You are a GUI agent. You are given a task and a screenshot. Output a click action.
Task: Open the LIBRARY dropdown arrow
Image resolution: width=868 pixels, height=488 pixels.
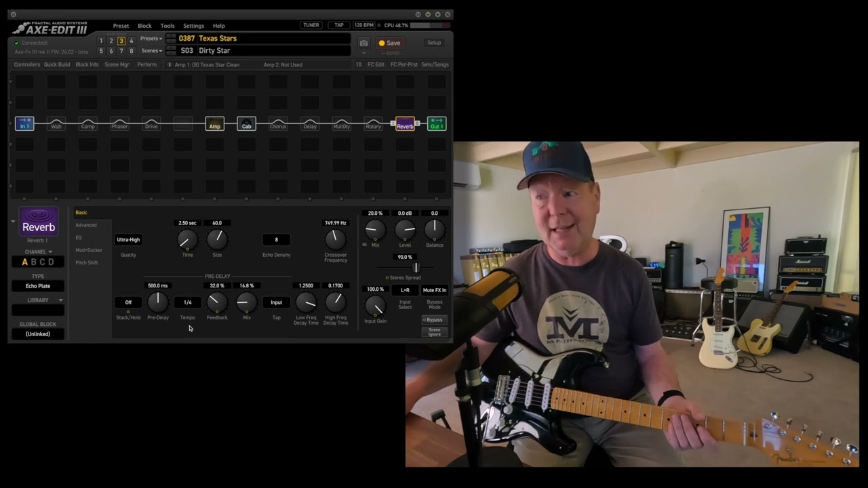[60, 300]
